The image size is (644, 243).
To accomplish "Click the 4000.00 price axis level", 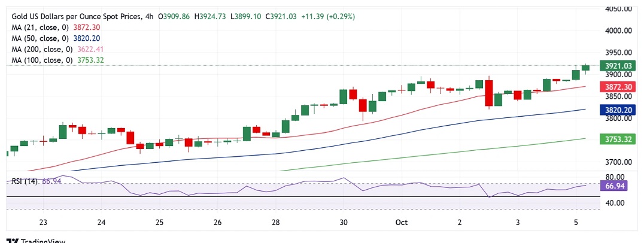I will 619,31.
